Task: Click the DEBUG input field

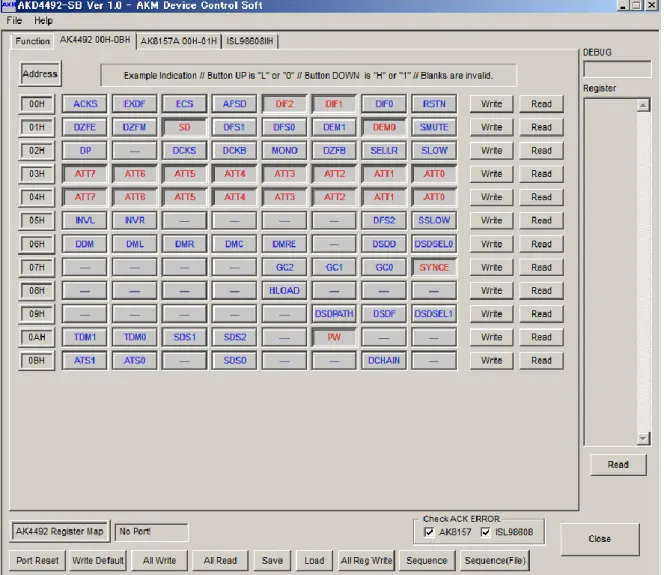Action: pyautogui.click(x=617, y=69)
